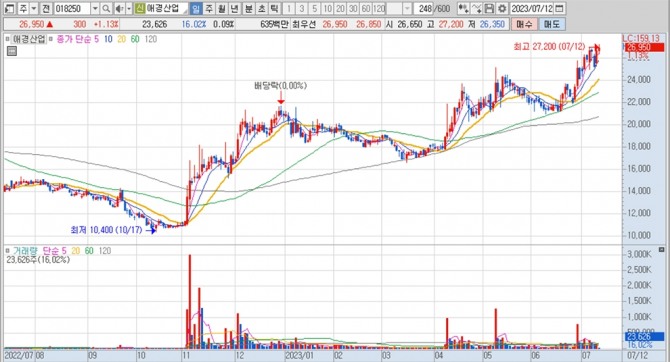Viewport: 670px width, 362px height.
Task: Toggle the 애경산업 price series checkbox
Action: 8,39
